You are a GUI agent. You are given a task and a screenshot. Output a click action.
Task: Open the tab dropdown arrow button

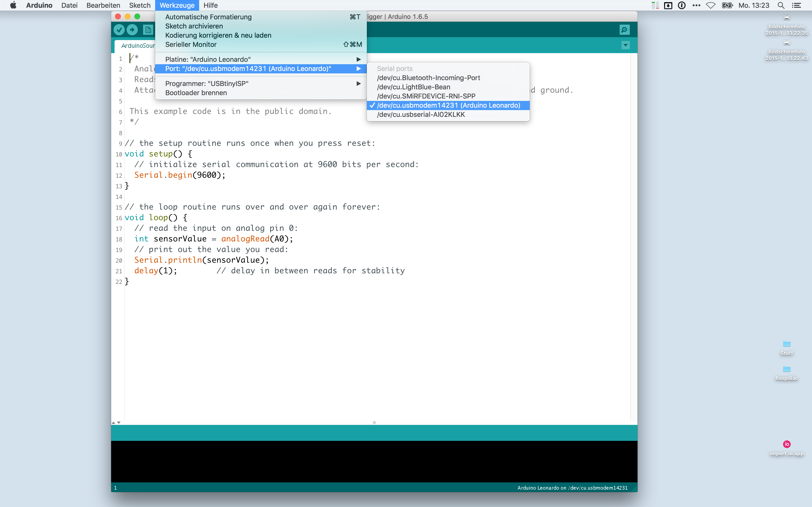tap(625, 45)
